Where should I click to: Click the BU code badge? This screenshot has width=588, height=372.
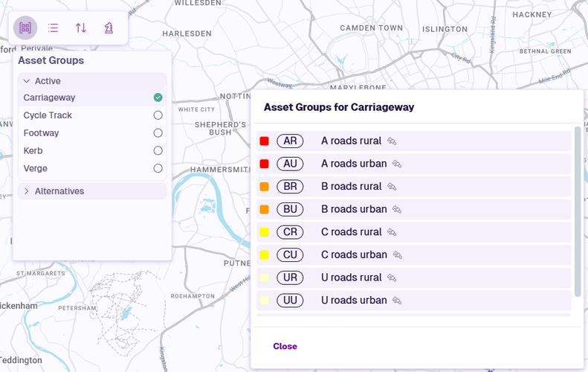pos(290,209)
